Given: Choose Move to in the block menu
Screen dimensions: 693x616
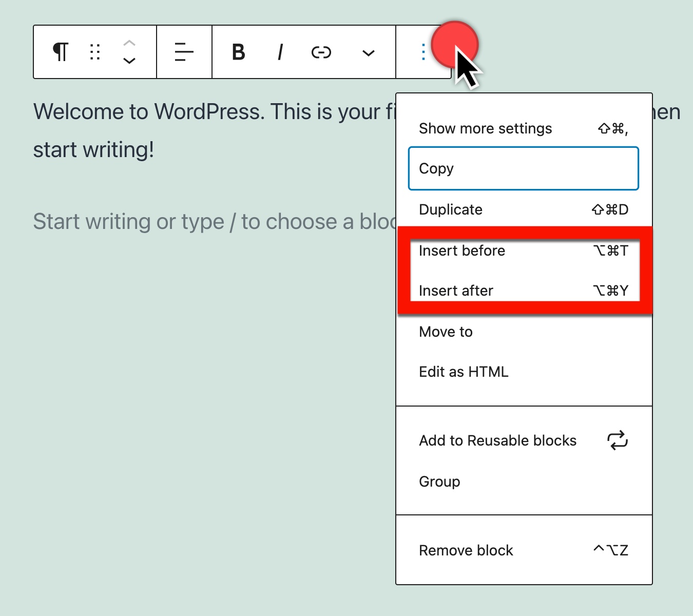Looking at the screenshot, I should [524, 332].
